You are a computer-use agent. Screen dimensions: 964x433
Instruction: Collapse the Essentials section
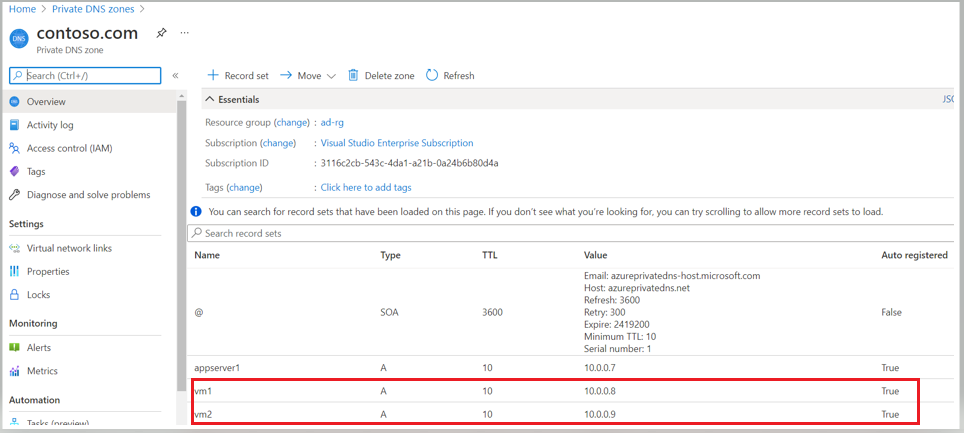coord(210,100)
